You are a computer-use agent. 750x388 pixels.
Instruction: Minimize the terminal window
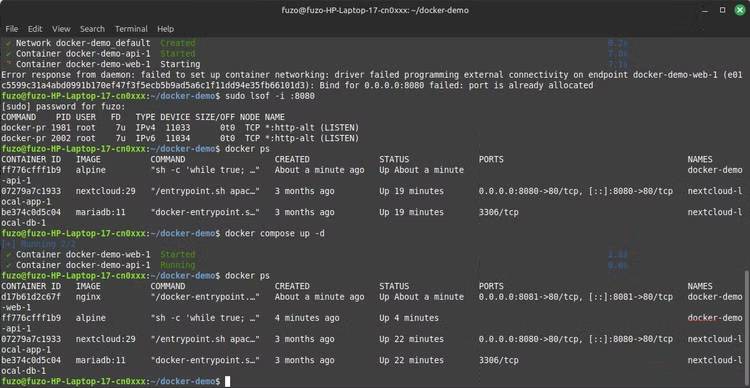pyautogui.click(x=706, y=10)
